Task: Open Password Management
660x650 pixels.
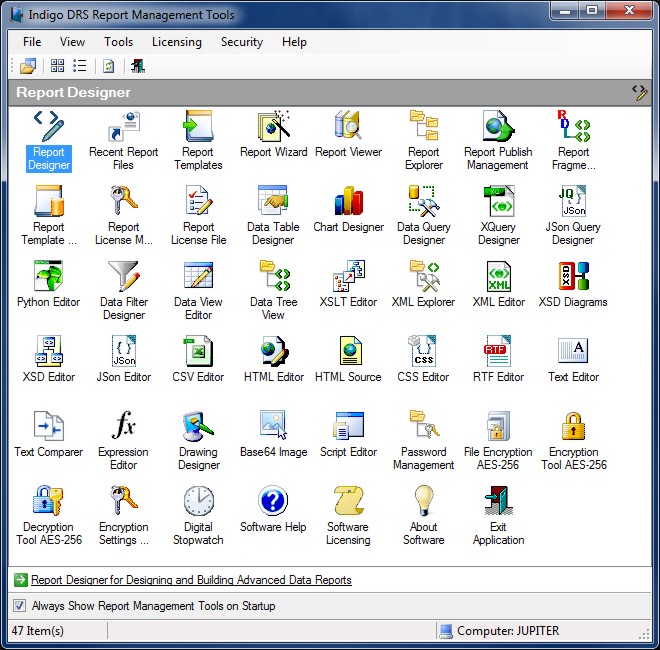Action: tap(423, 441)
